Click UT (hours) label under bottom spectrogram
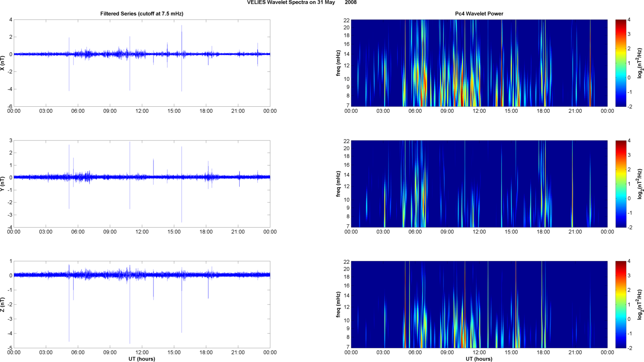644x362 pixels. (479, 359)
